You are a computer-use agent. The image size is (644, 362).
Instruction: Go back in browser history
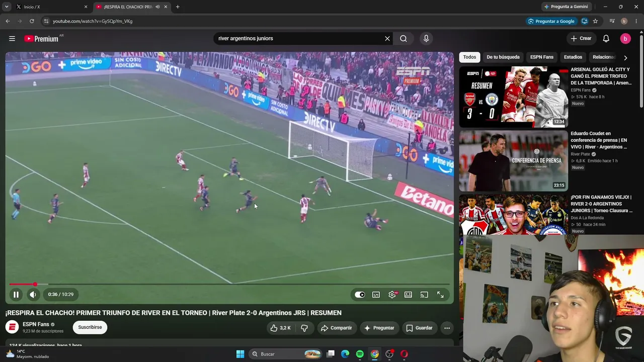point(8,21)
